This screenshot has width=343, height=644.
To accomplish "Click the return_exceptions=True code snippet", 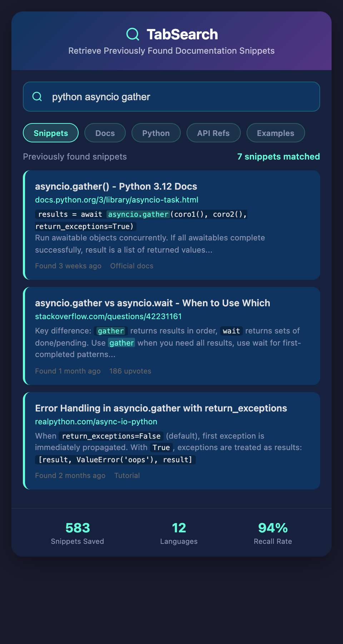I will click(x=86, y=226).
